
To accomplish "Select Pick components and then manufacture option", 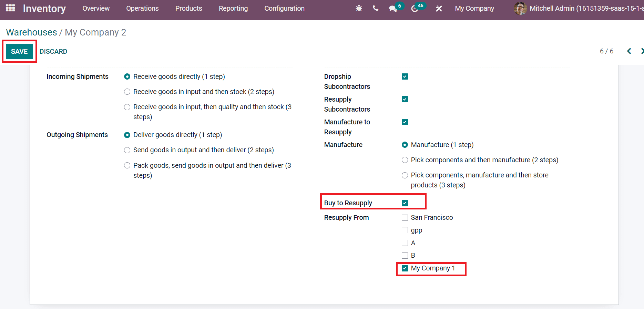I will (405, 160).
